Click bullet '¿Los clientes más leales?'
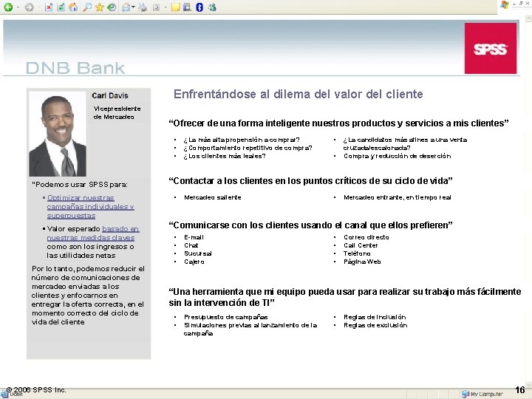 [225, 156]
